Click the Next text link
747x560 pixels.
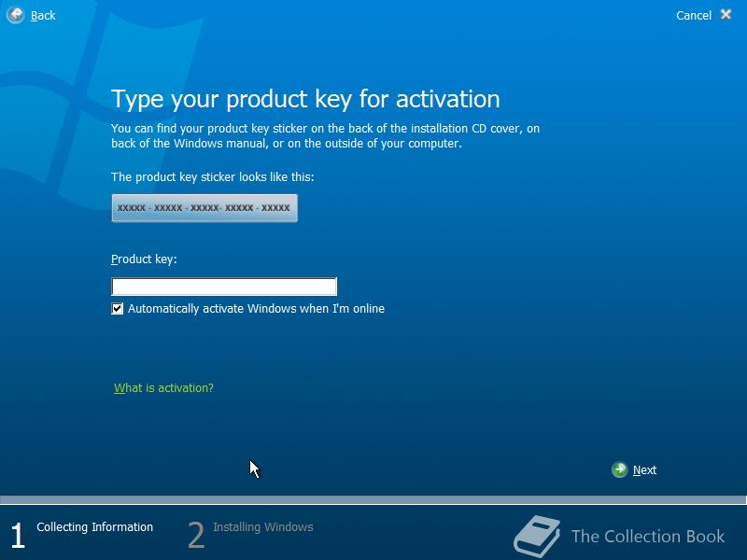pyautogui.click(x=644, y=470)
